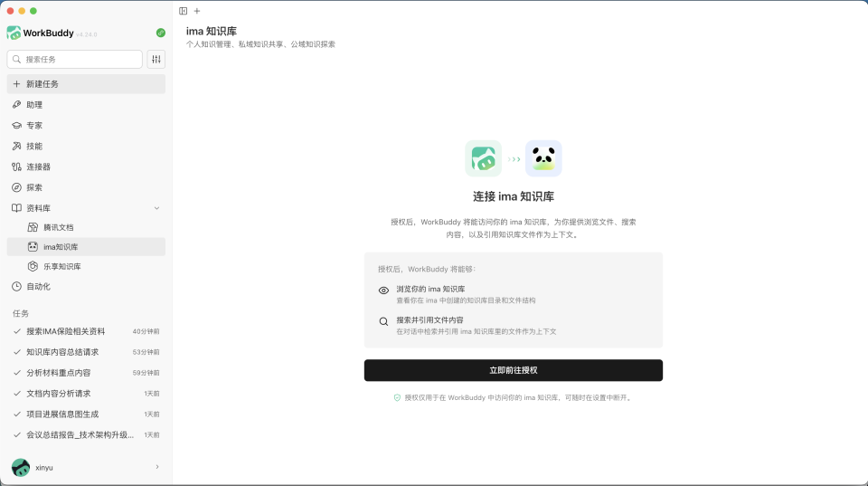Viewport: 868px width, 486px height.
Task: Open task 知识库内容总结请求
Action: point(86,352)
